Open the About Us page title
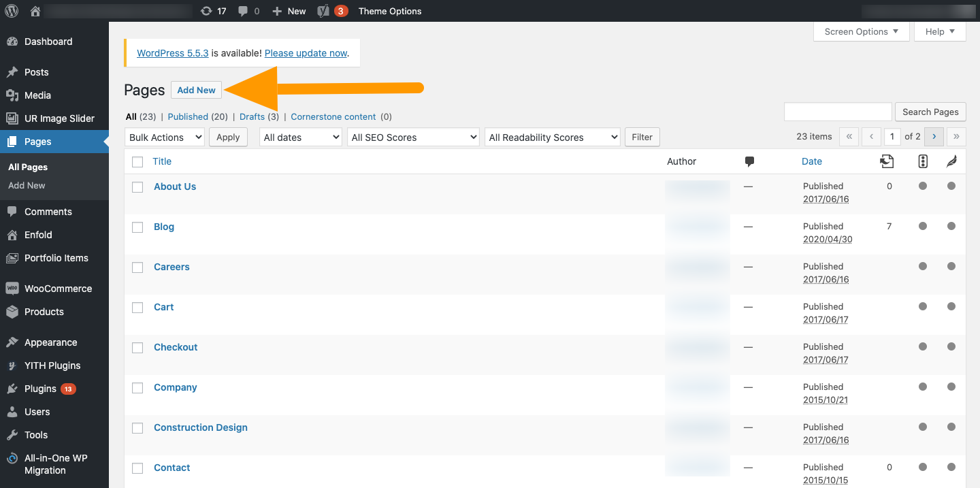 (175, 186)
